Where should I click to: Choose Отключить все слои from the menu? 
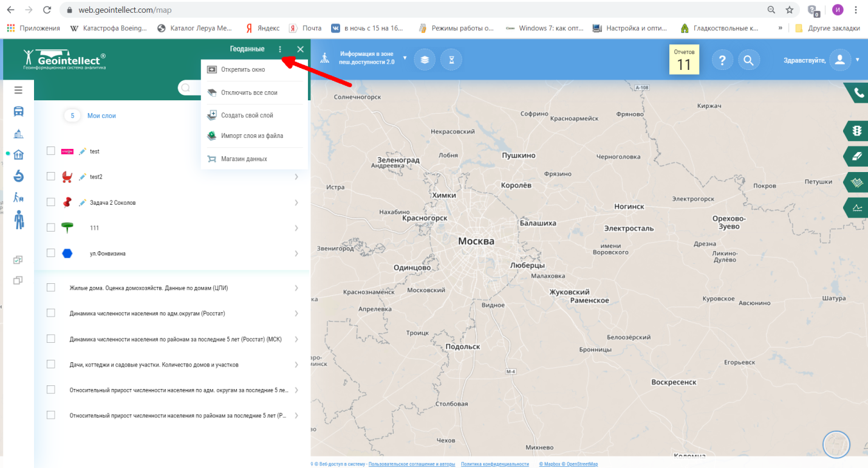coord(255,93)
